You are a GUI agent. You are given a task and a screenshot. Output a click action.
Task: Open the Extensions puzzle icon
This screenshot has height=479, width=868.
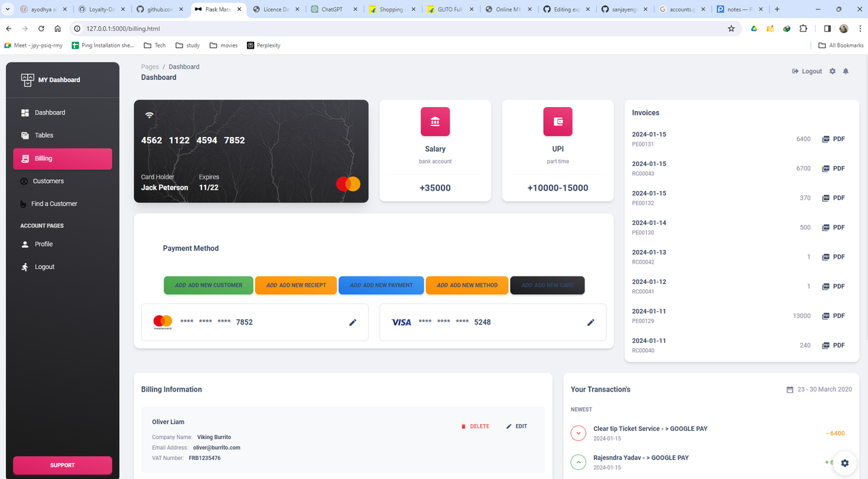[x=804, y=29]
